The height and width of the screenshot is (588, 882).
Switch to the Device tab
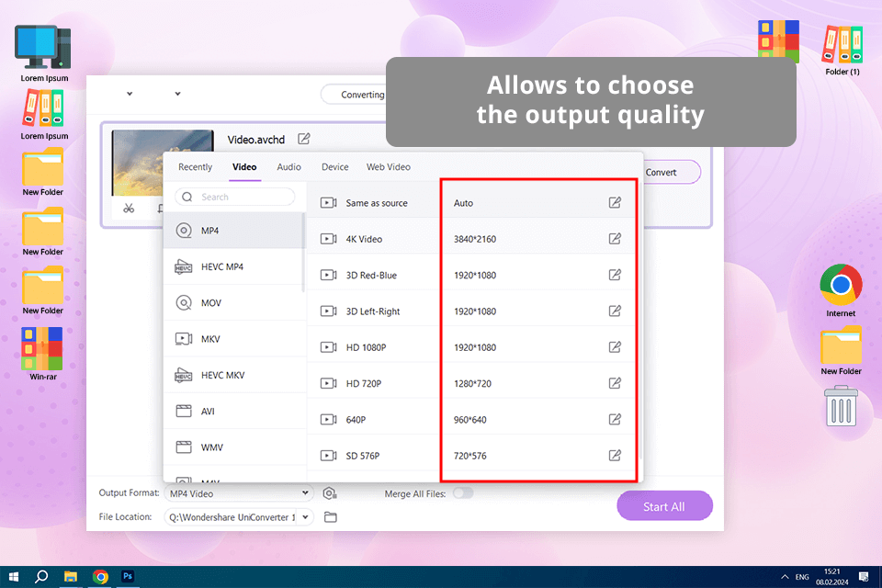click(334, 167)
